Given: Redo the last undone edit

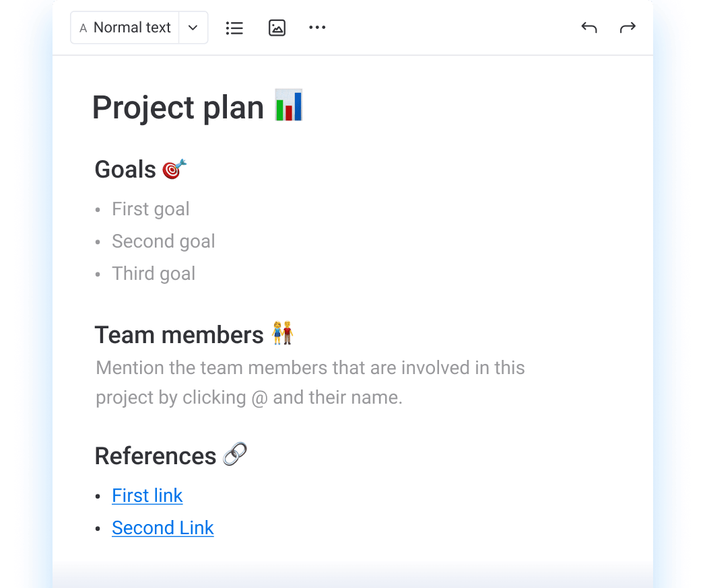Looking at the screenshot, I should (x=628, y=28).
